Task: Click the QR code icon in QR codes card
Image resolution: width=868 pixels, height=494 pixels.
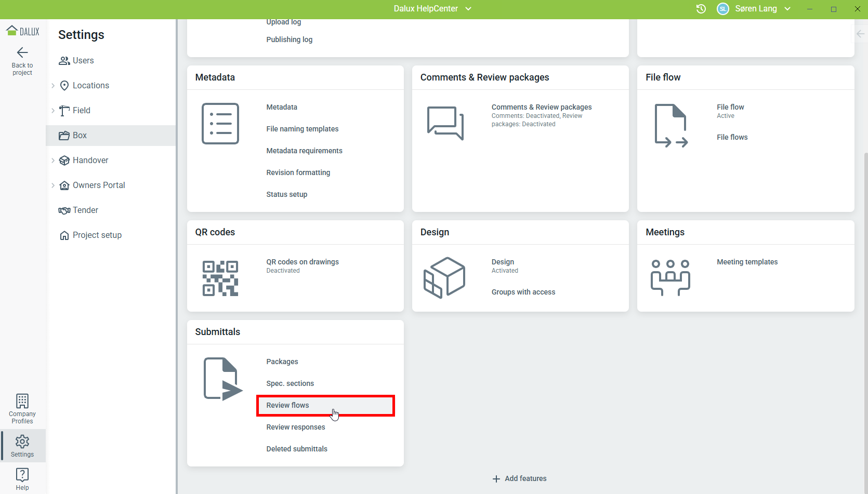Action: [220, 278]
